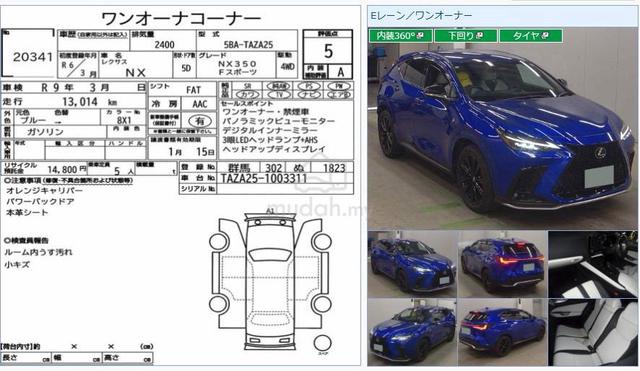Select first-row thumbnail showing the front view

coord(412,264)
